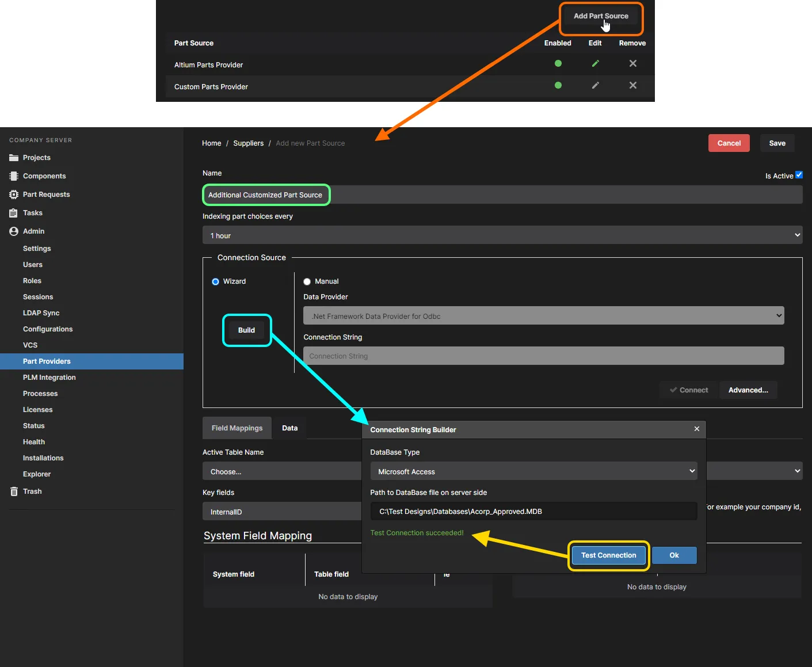Image resolution: width=812 pixels, height=667 pixels.
Task: Remove Custom Parts Provider X icon
Action: click(633, 85)
